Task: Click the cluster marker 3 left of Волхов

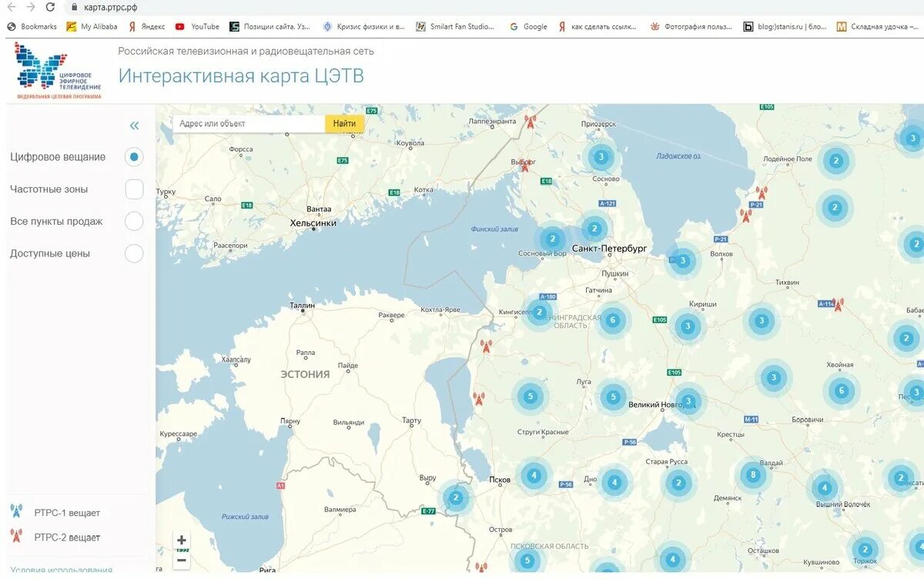Action: point(683,261)
